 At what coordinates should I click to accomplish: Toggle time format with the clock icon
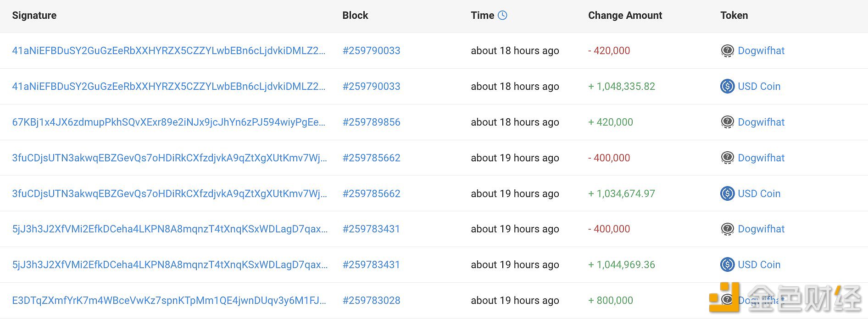tap(502, 15)
